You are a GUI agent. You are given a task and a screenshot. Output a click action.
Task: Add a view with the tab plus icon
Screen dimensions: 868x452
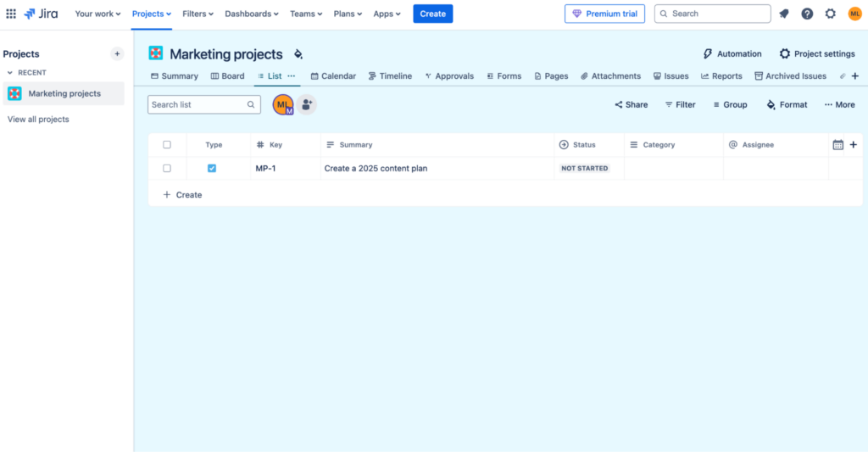(855, 75)
